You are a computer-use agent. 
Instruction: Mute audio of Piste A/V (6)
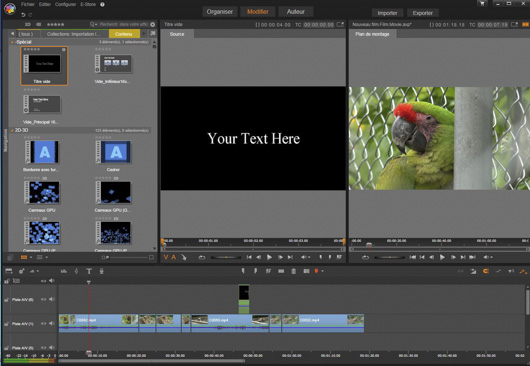52,299
